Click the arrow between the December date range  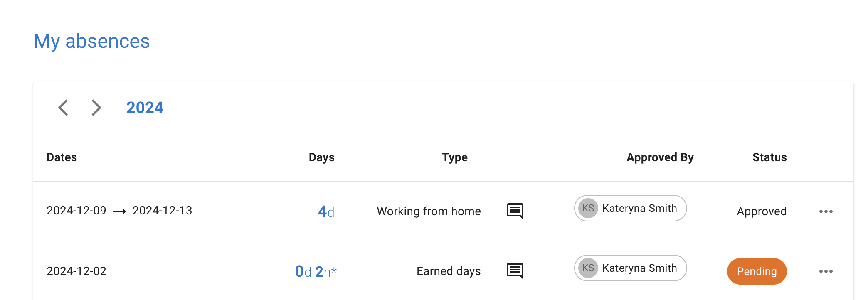coord(120,211)
